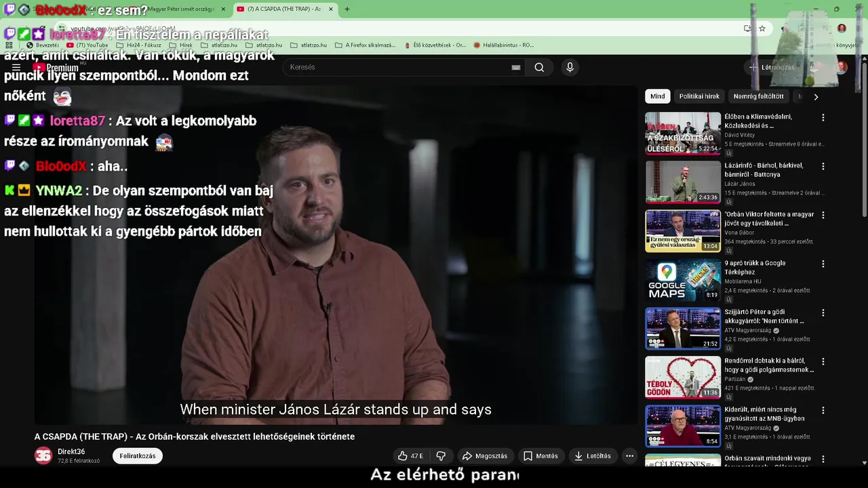Click the Mobilarena HU channel name
The width and height of the screenshot is (868, 488).
pos(743,281)
